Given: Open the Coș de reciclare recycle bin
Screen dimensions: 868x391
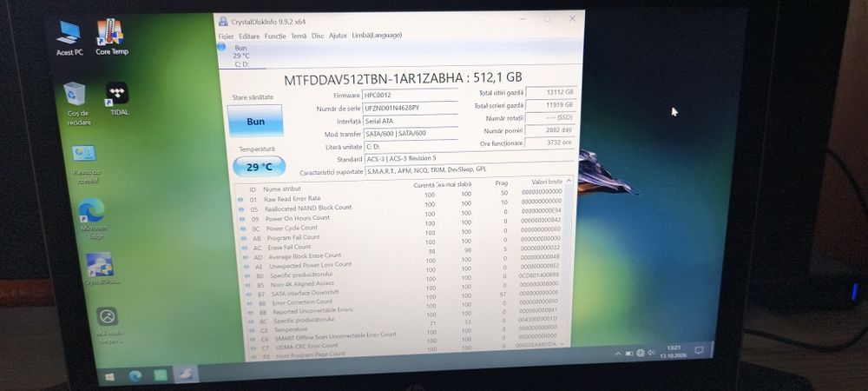Looking at the screenshot, I should tap(77, 104).
